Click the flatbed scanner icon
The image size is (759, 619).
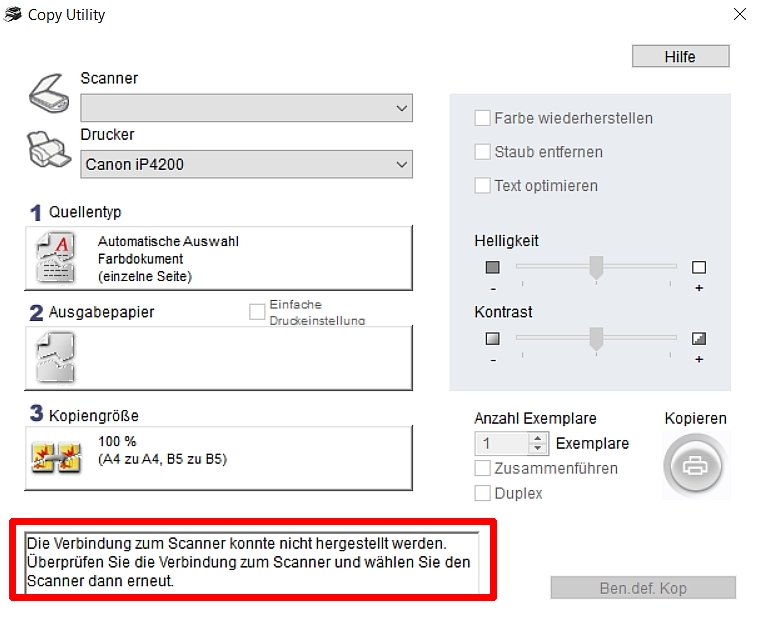pyautogui.click(x=49, y=94)
